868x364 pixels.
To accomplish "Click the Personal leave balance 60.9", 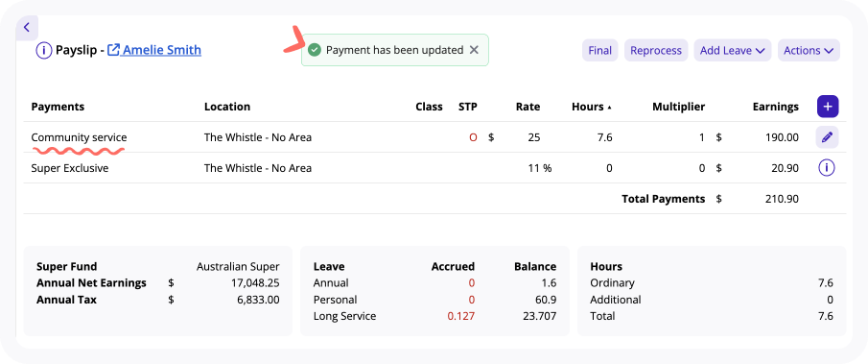I will pyautogui.click(x=547, y=300).
